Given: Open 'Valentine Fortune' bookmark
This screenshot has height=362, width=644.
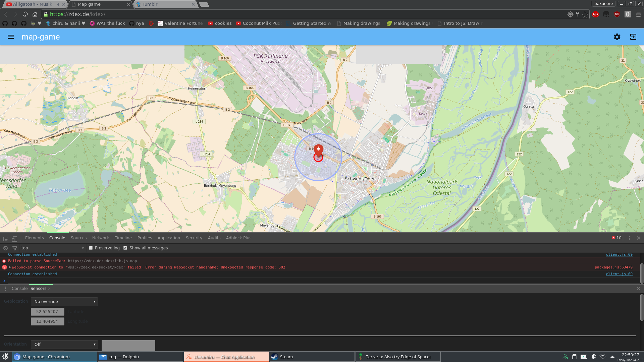Looking at the screenshot, I should 180,23.
